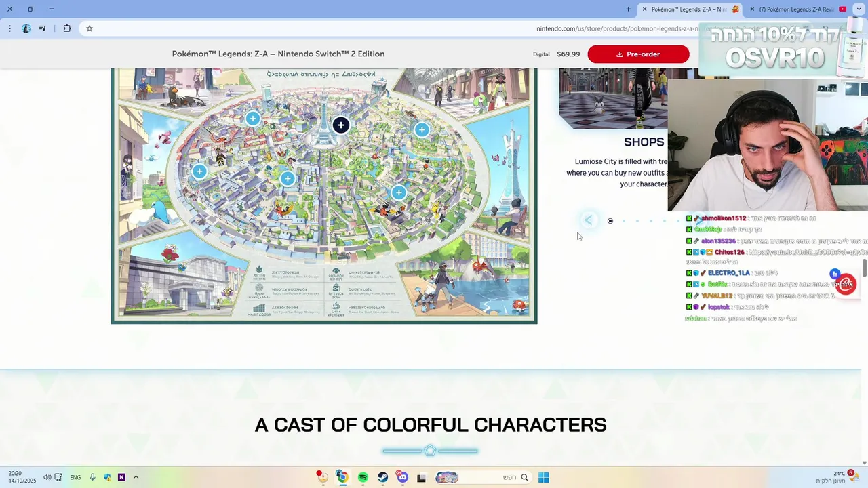This screenshot has height=488, width=868.
Task: Open Chrome three-dot menu
Action: pos(9,28)
